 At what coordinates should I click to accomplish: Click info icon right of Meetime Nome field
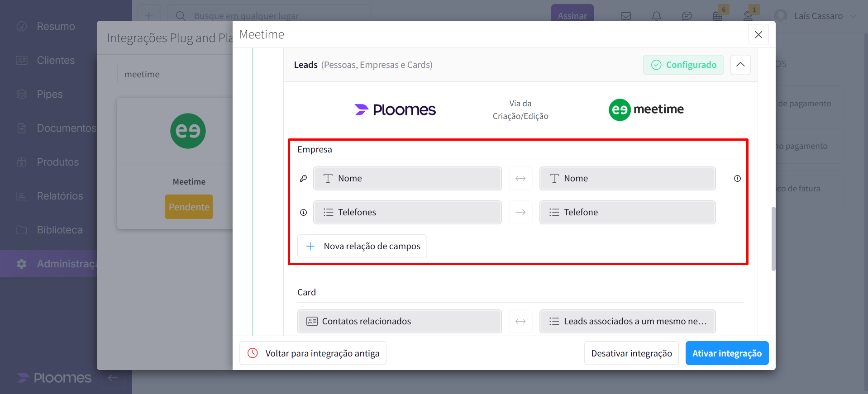point(737,179)
